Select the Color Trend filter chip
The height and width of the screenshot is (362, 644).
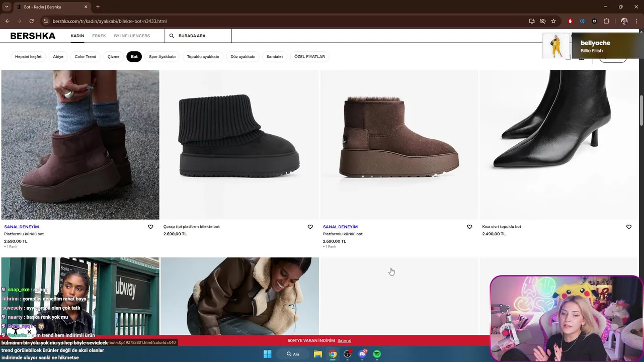point(86,57)
